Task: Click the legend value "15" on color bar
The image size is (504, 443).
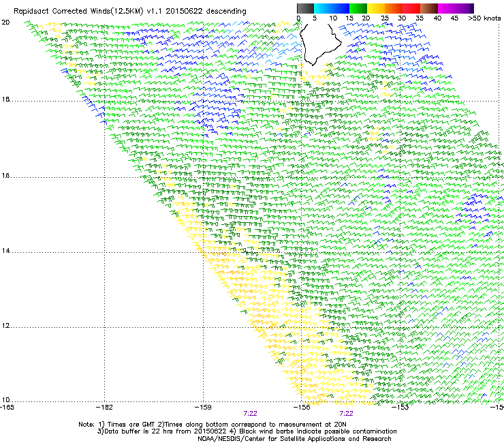Action: pyautogui.click(x=349, y=18)
